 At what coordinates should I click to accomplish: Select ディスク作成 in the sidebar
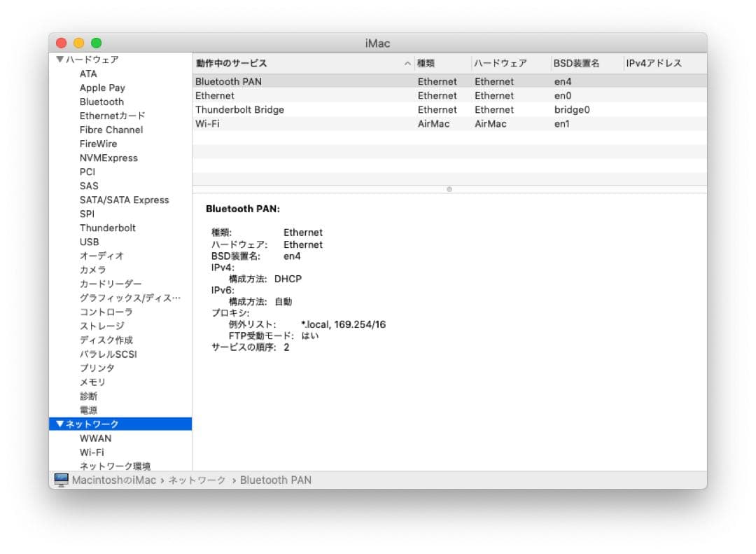(x=106, y=340)
